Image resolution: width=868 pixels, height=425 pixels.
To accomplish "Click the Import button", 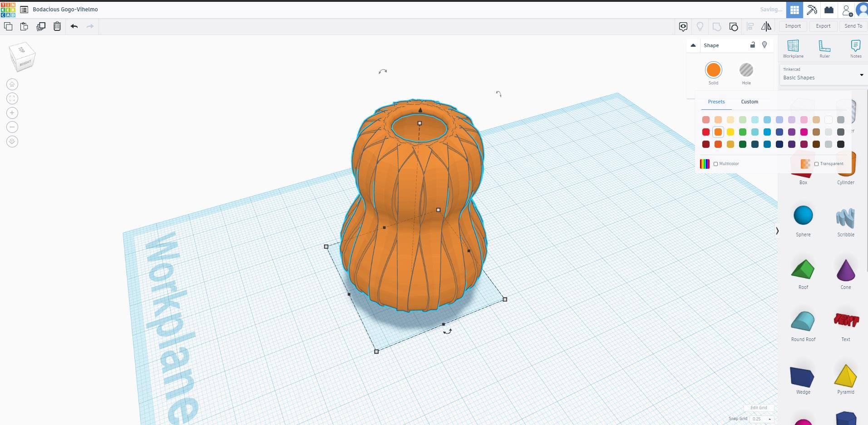I will click(793, 26).
